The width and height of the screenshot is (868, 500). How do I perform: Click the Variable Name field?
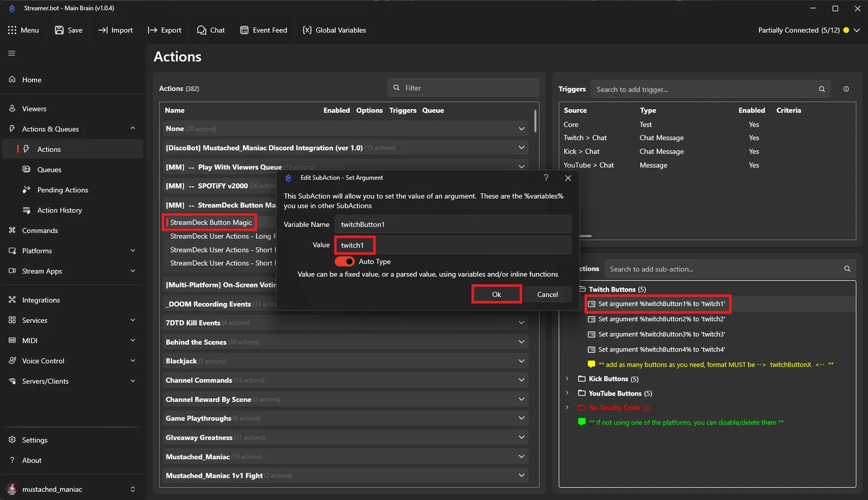tap(453, 224)
